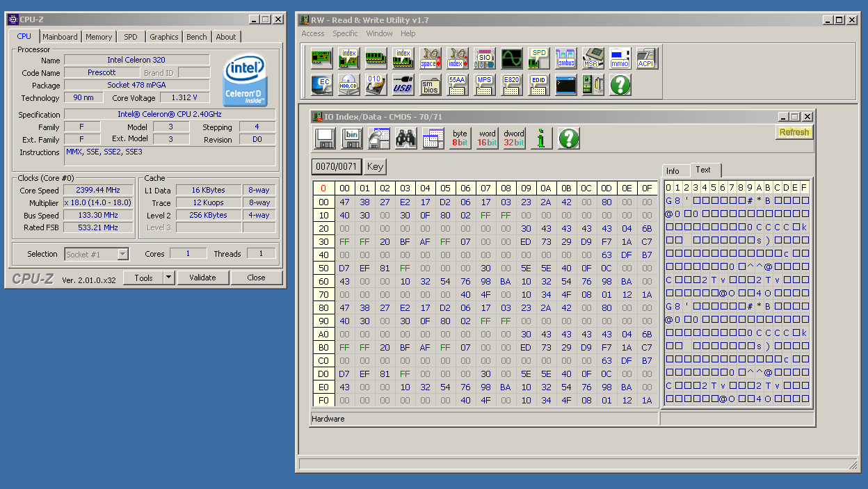The width and height of the screenshot is (868, 489).
Task: Open the Window menu
Action: click(379, 33)
